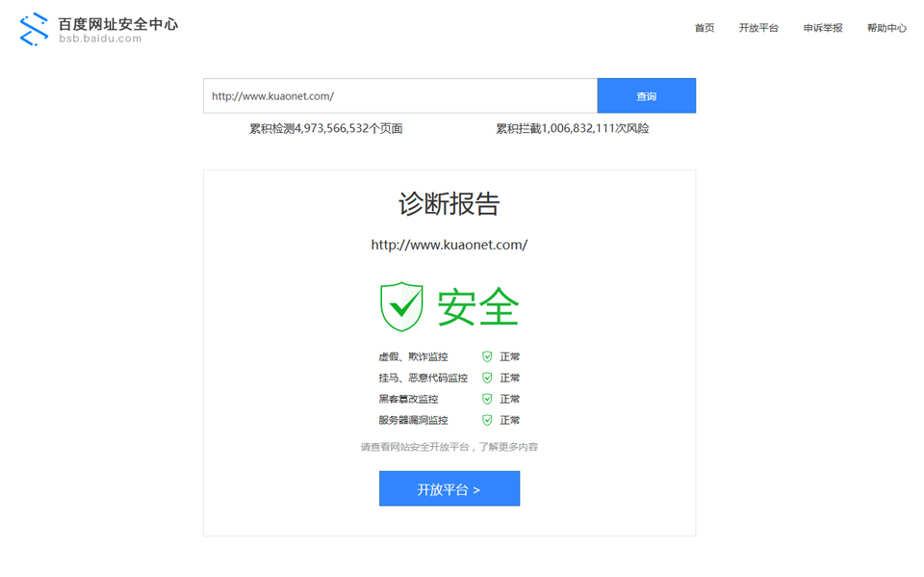Image resolution: width=924 pixels, height=577 pixels.
Task: Click shield icon next to 虚假、欺诈监控
Action: pos(487,356)
